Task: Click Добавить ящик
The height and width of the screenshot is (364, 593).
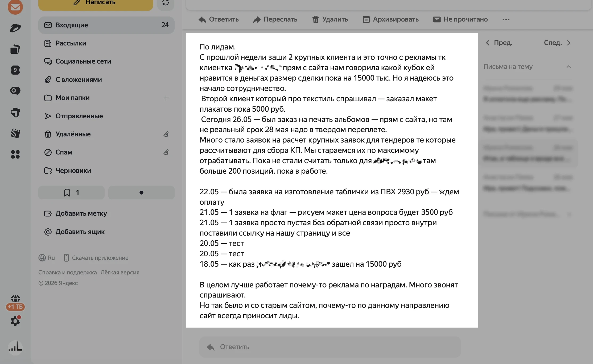Action: [75, 232]
